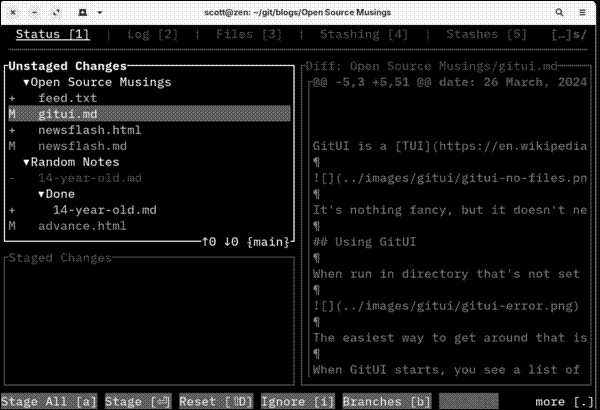Open the terminal hamburger menu
The width and height of the screenshot is (600, 410).
point(582,12)
